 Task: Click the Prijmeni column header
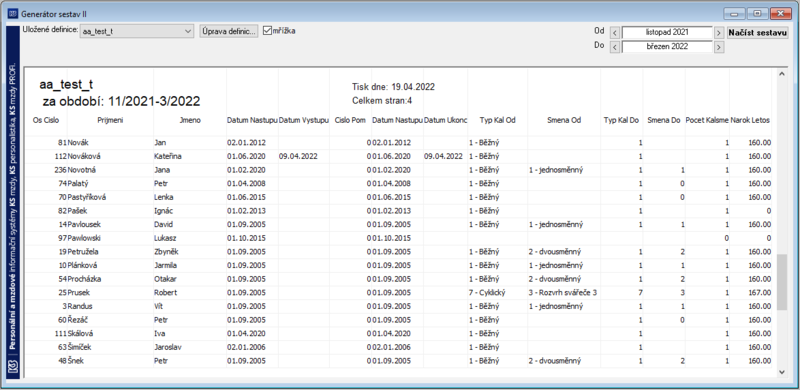[x=110, y=120]
